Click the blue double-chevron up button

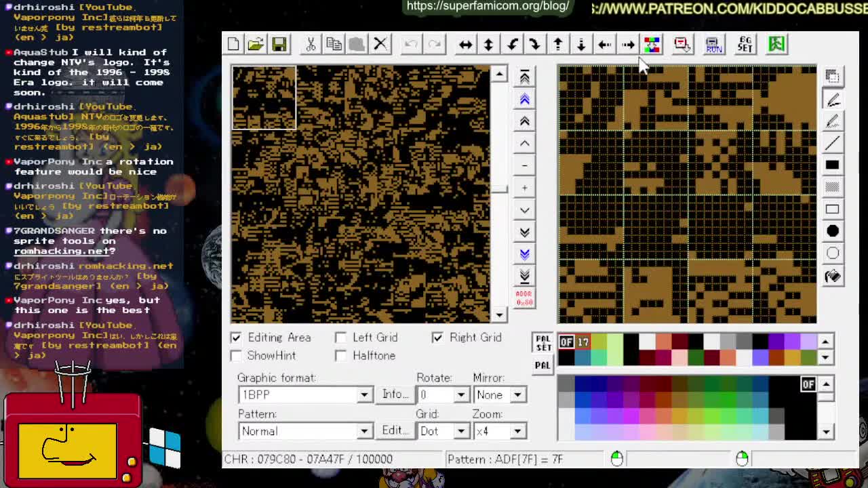(x=524, y=99)
